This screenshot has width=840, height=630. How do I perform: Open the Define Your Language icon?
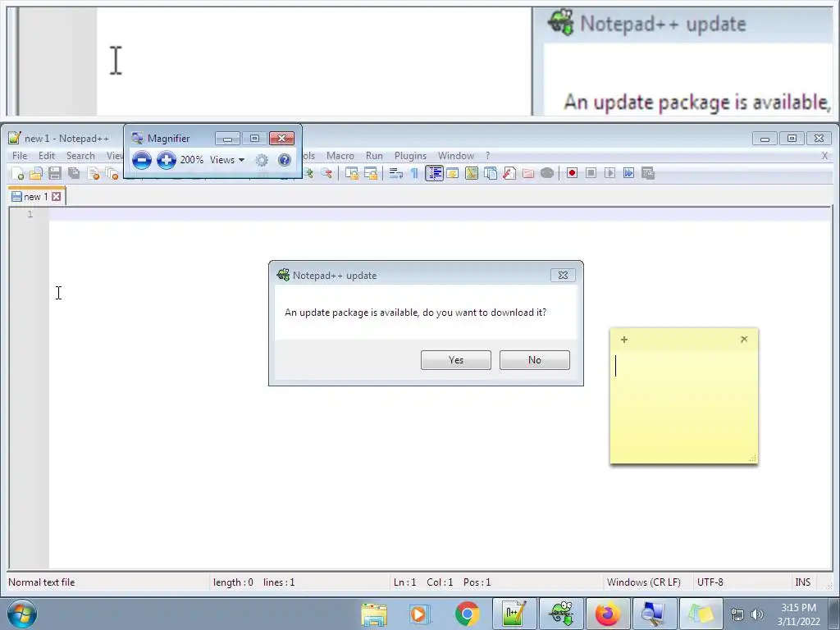(453, 173)
